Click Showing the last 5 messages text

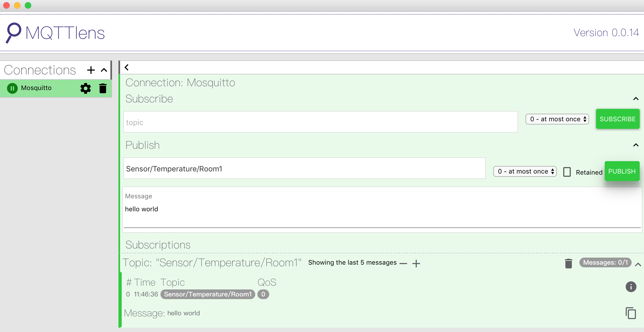(352, 262)
